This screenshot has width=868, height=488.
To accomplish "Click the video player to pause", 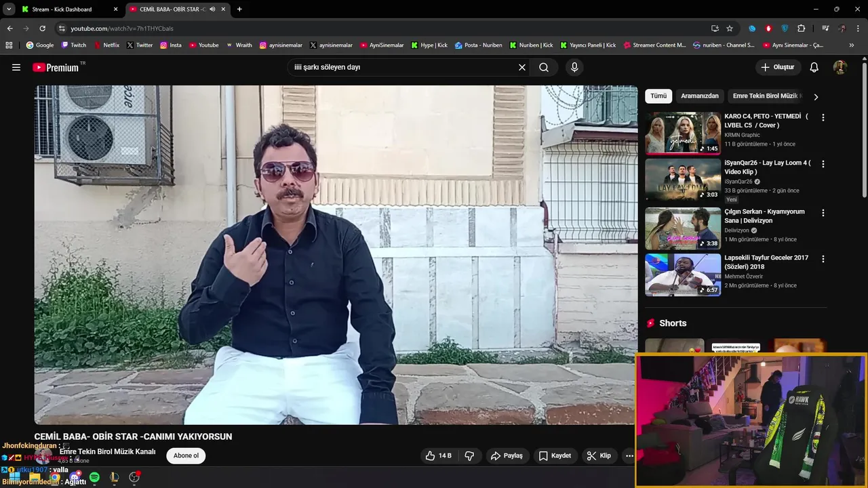I will [336, 255].
